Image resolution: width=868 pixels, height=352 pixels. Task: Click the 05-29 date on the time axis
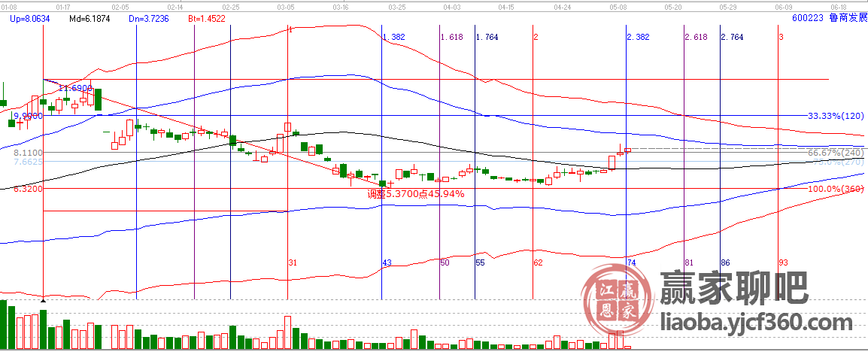(727, 8)
